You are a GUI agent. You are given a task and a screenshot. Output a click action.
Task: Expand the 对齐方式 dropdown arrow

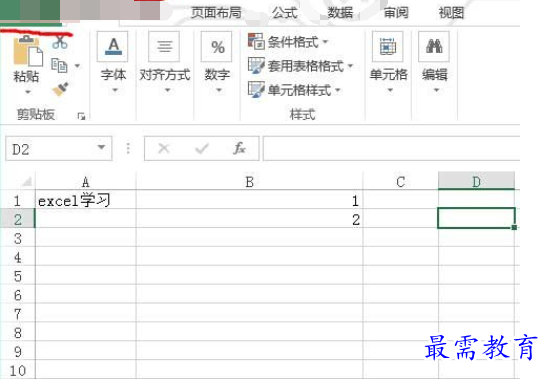167,90
